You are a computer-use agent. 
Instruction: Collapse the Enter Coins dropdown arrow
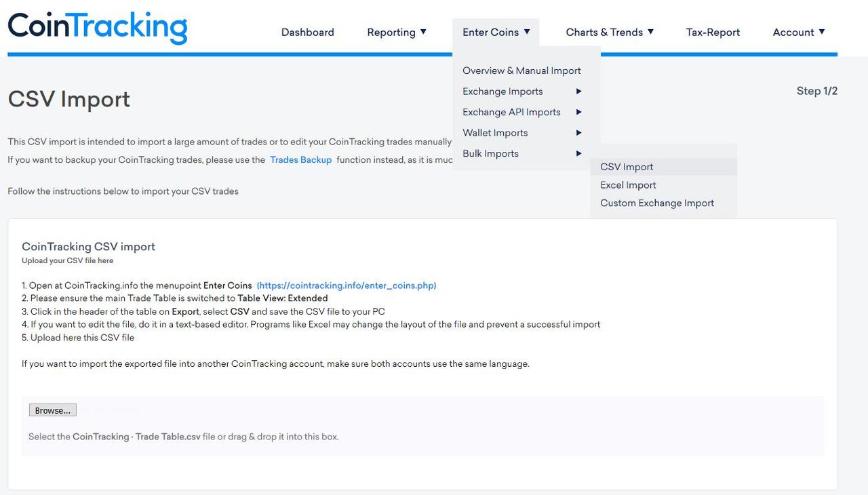[x=527, y=31]
